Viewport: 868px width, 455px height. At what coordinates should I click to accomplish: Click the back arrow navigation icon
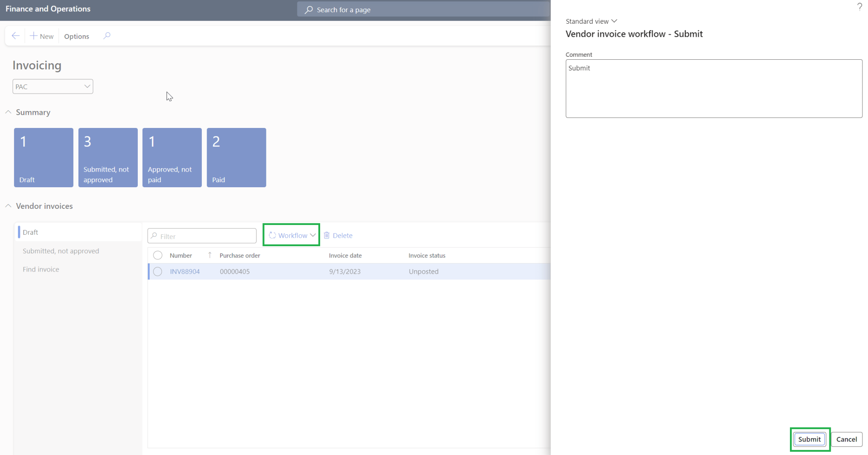tap(16, 36)
